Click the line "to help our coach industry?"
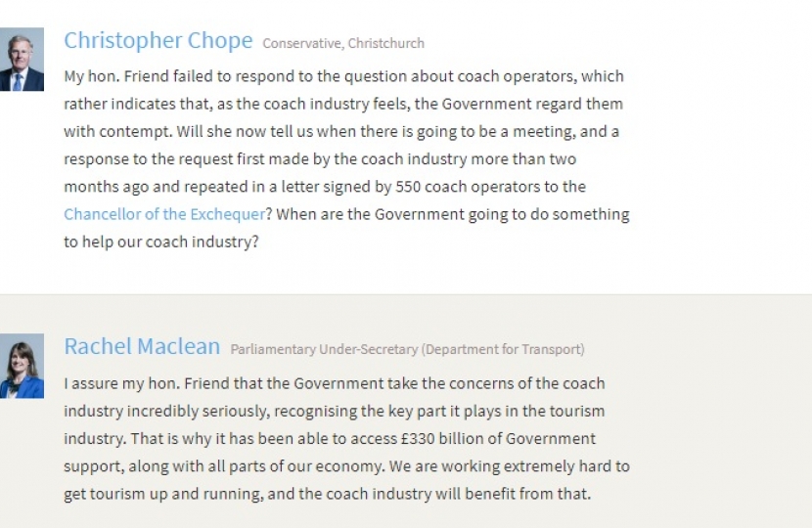812x528 pixels. [161, 241]
